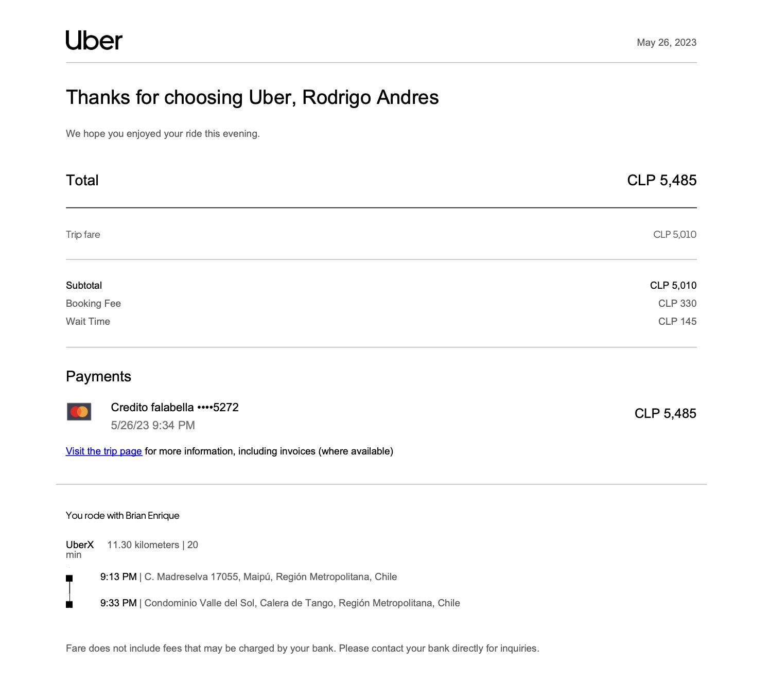Click the Payments section heading
The image size is (770, 700).
[98, 377]
